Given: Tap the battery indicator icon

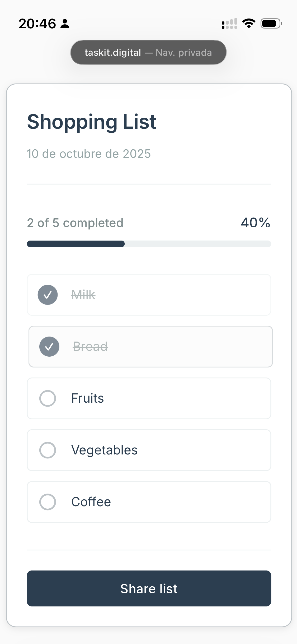Looking at the screenshot, I should [x=271, y=24].
